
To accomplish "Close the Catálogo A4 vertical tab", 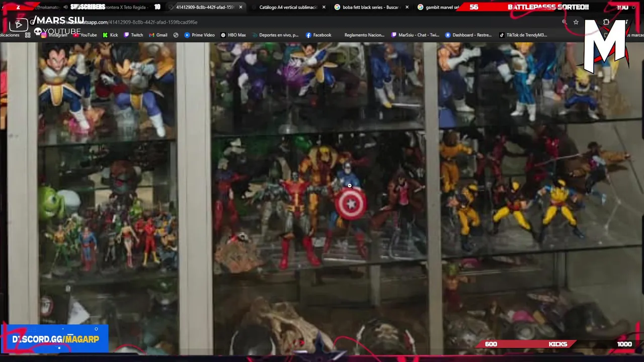I will click(324, 7).
